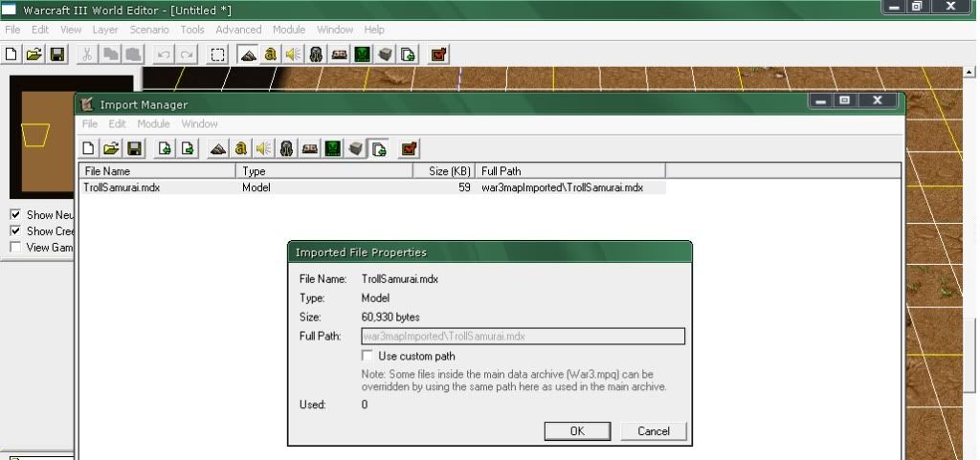Screen dimensions: 980x460
Task: Open Window menu in Import Manager window
Action: 199,123
